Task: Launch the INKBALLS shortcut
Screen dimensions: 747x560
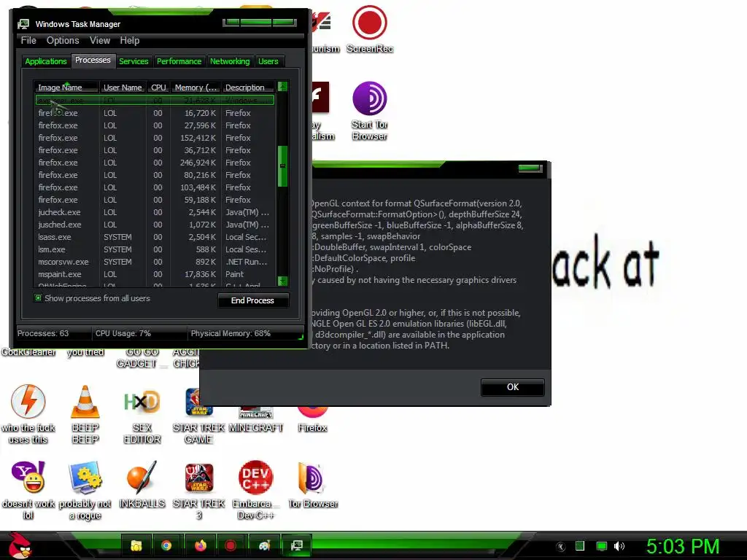Action: (142, 484)
